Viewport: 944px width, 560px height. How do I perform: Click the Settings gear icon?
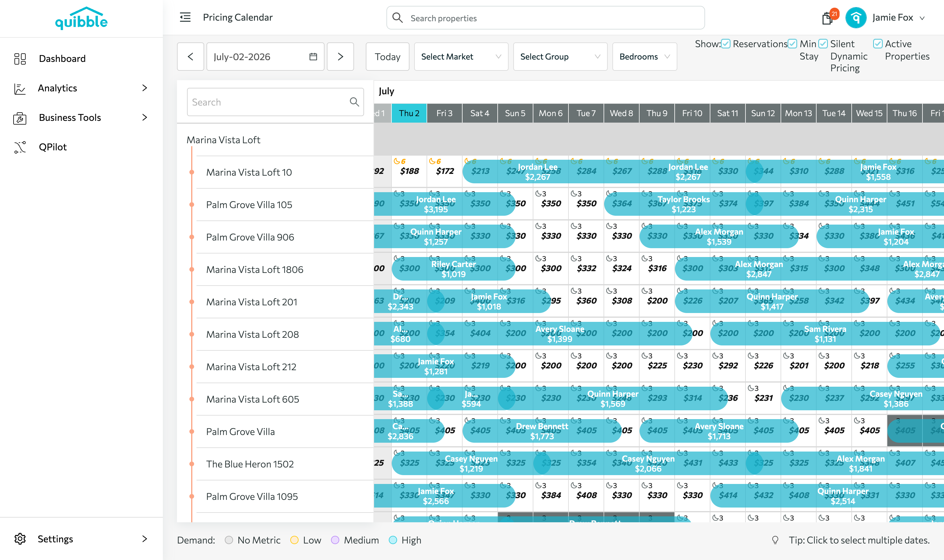coord(20,539)
